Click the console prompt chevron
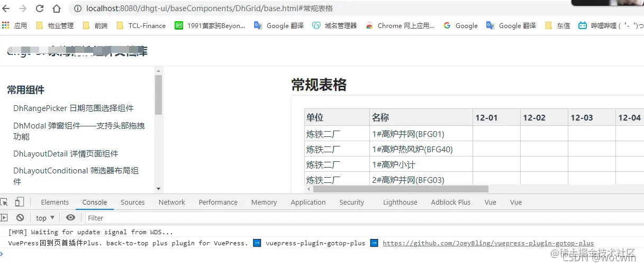 2,254
